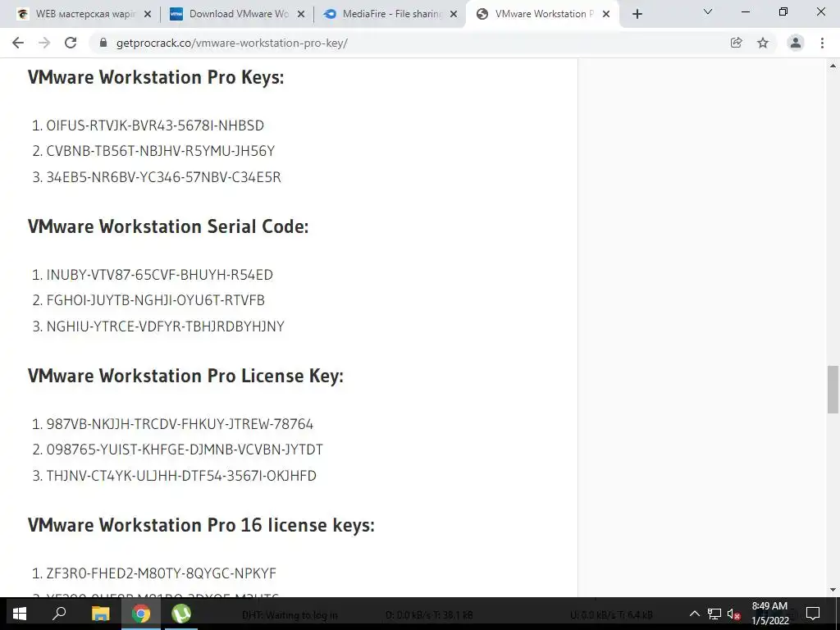This screenshot has height=630, width=840.
Task: Click the scrollbar down arrow
Action: coord(833,590)
